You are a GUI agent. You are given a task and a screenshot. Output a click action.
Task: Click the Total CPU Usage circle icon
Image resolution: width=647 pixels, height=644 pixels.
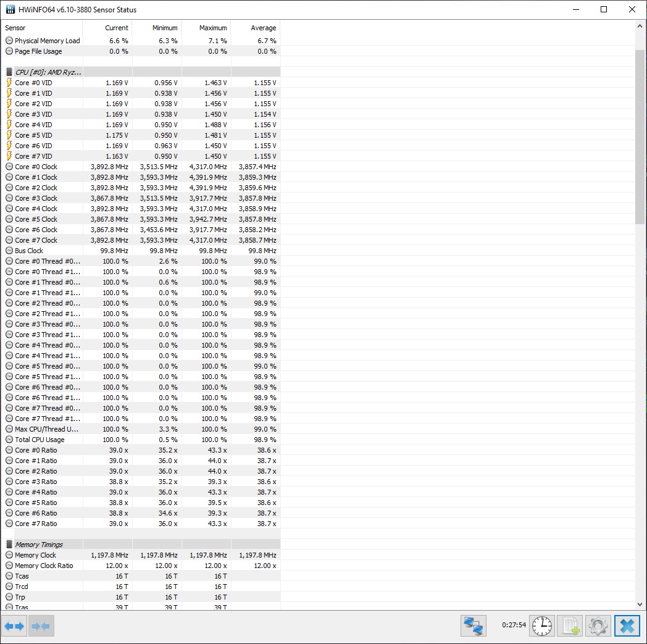click(x=9, y=440)
